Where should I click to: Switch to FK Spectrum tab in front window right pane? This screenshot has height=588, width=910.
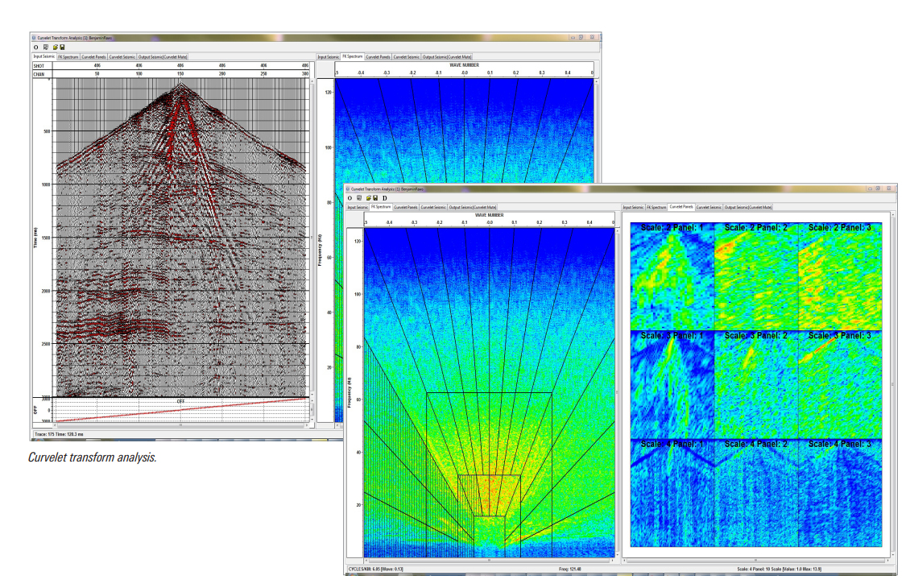click(656, 207)
